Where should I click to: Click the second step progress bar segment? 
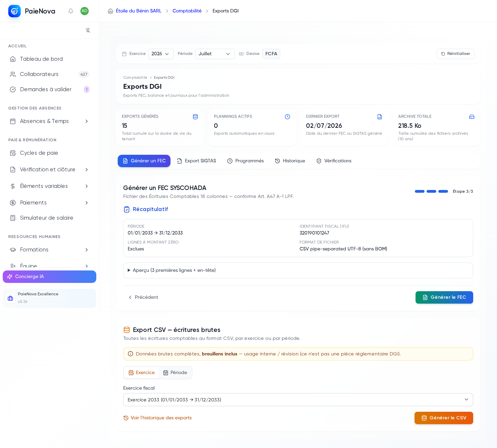pos(431,191)
